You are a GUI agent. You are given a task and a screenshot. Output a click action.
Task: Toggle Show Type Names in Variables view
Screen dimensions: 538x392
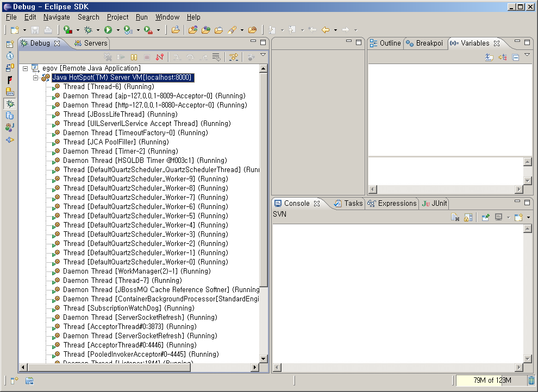(x=489, y=57)
